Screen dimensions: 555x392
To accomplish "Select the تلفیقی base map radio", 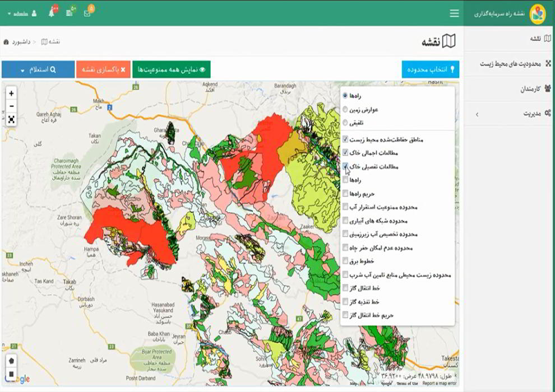I will pos(345,123).
